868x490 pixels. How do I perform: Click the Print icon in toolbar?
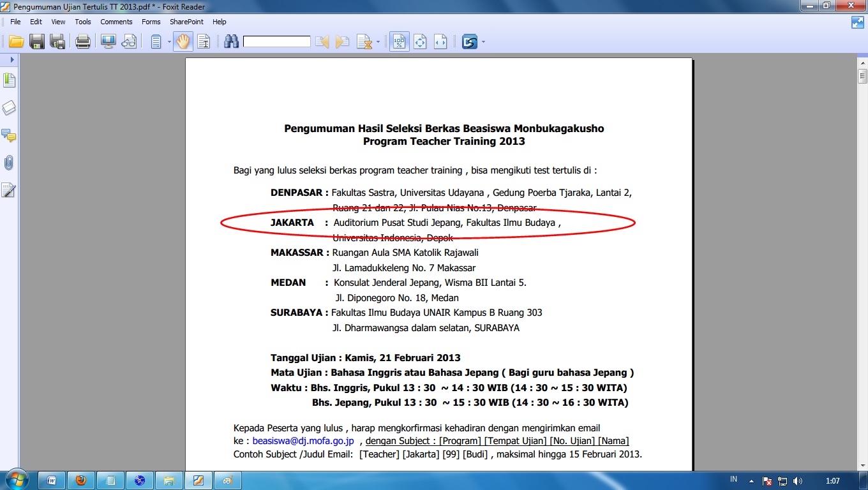[83, 42]
